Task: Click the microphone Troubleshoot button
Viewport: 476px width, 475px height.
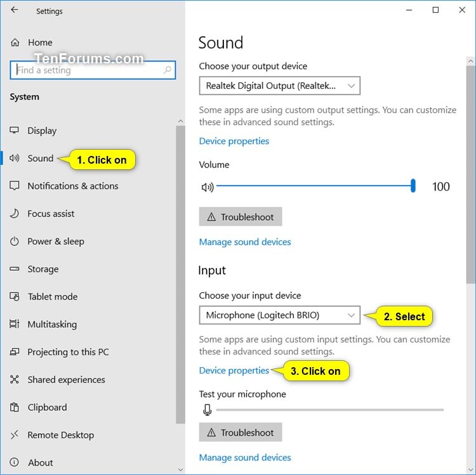Action: click(241, 432)
